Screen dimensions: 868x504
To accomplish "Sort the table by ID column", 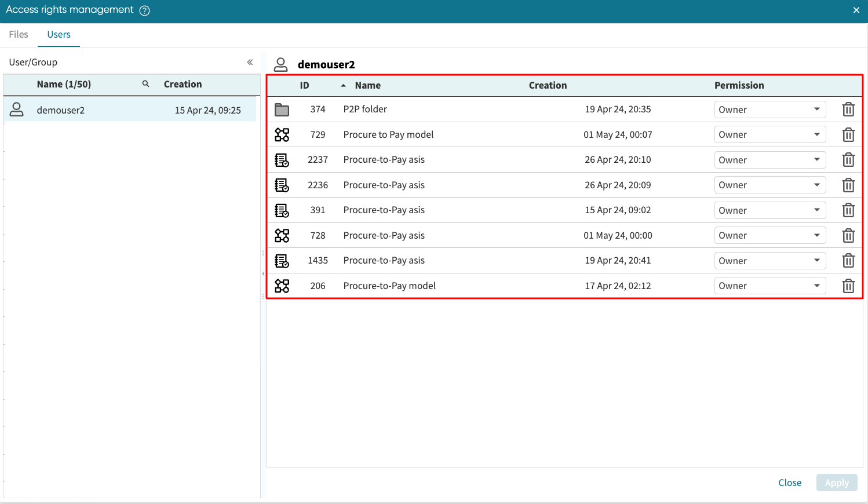I will (304, 85).
